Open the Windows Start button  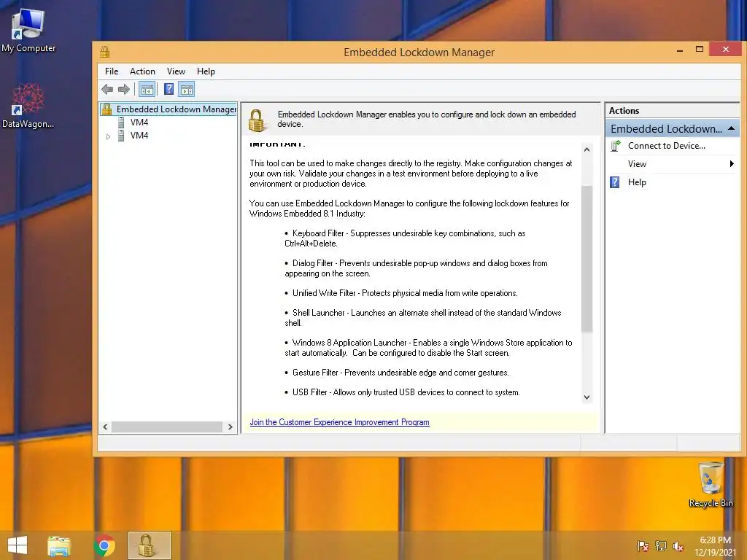[18, 545]
